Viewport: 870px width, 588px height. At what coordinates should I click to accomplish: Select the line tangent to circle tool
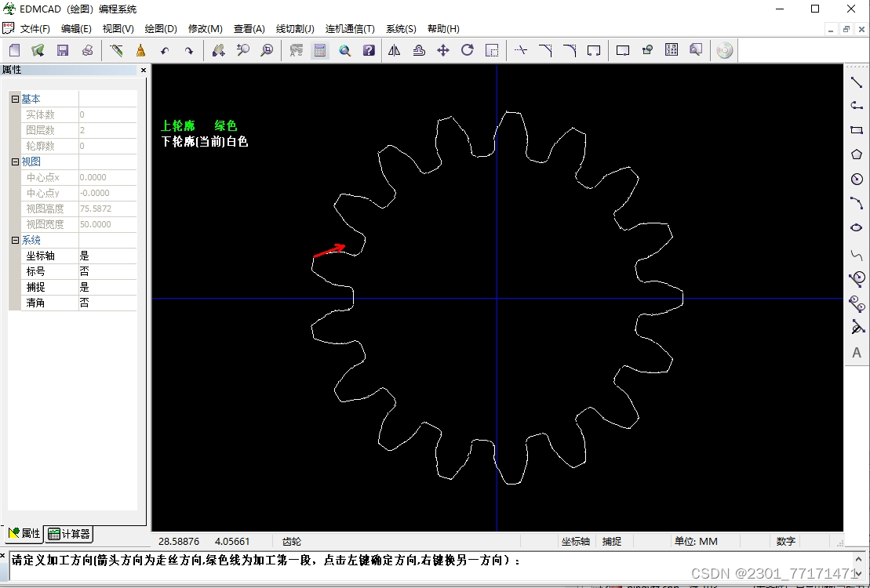click(857, 279)
